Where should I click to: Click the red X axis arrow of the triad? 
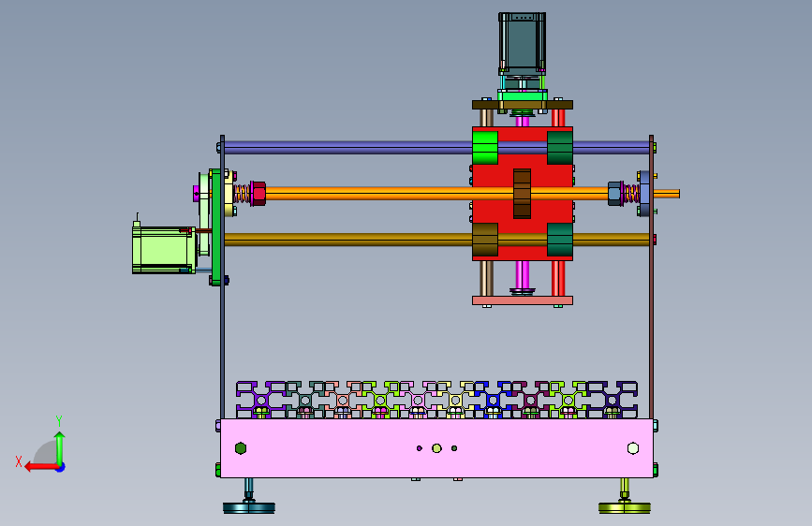(41, 467)
